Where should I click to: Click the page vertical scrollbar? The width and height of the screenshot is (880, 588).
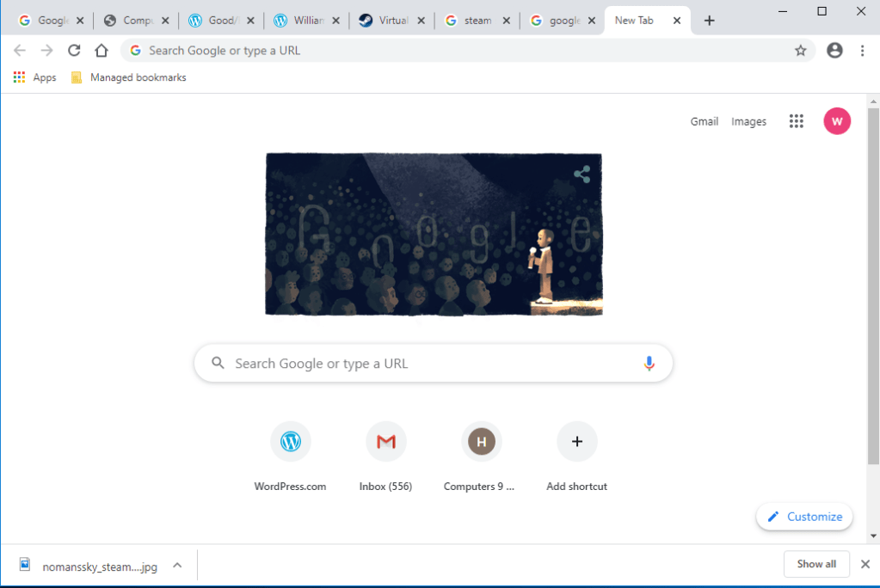pyautogui.click(x=873, y=284)
